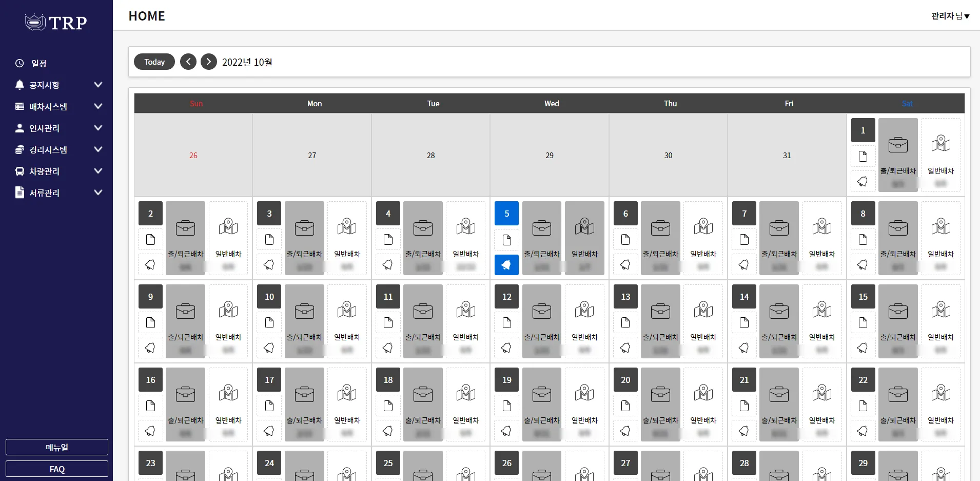Click the megaphone notice icon on October 13
Screen dimensions: 980x481
coord(625,348)
